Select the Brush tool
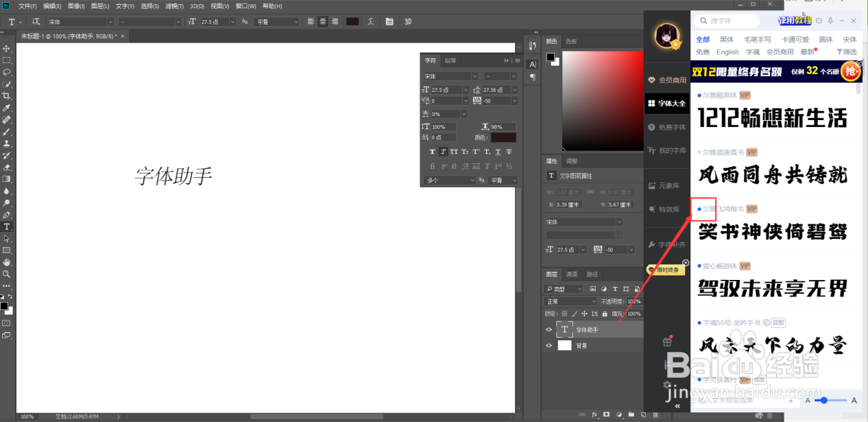The height and width of the screenshot is (422, 868). pyautogui.click(x=7, y=132)
